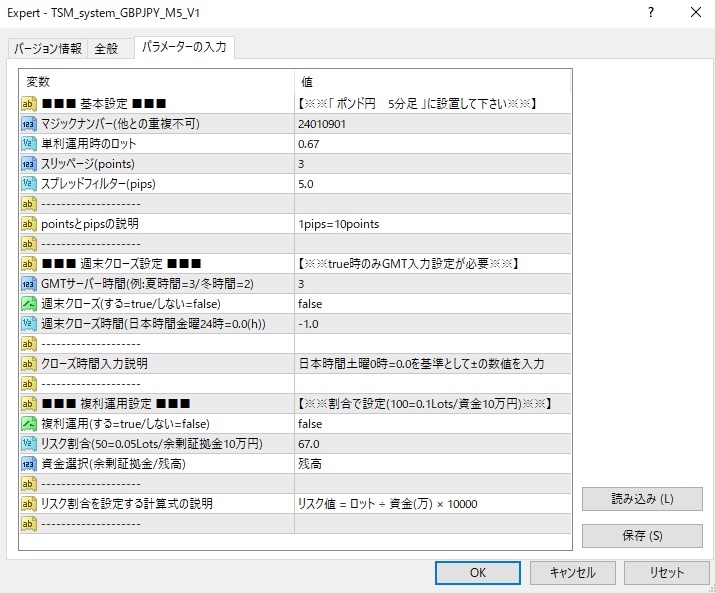Open the 全般 tab
The height and width of the screenshot is (593, 715).
coord(106,48)
